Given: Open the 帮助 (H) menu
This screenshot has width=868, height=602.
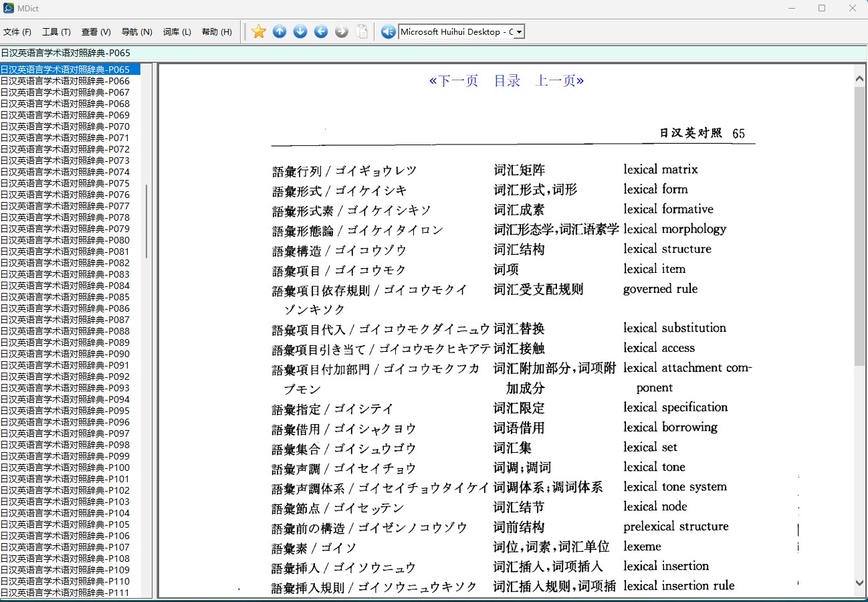Looking at the screenshot, I should (x=217, y=32).
